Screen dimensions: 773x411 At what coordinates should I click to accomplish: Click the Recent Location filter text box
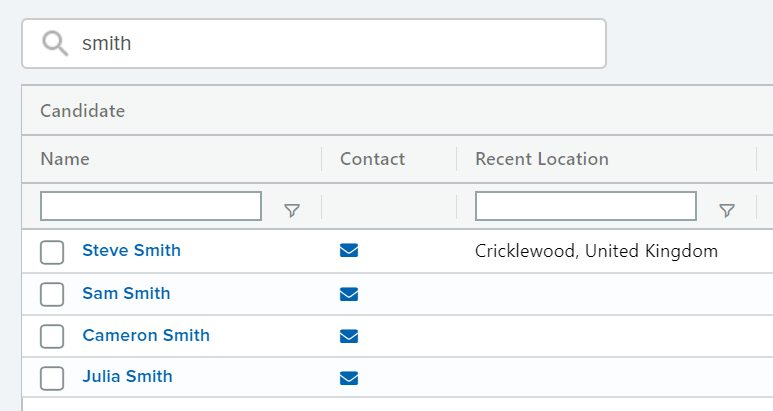[x=586, y=206]
